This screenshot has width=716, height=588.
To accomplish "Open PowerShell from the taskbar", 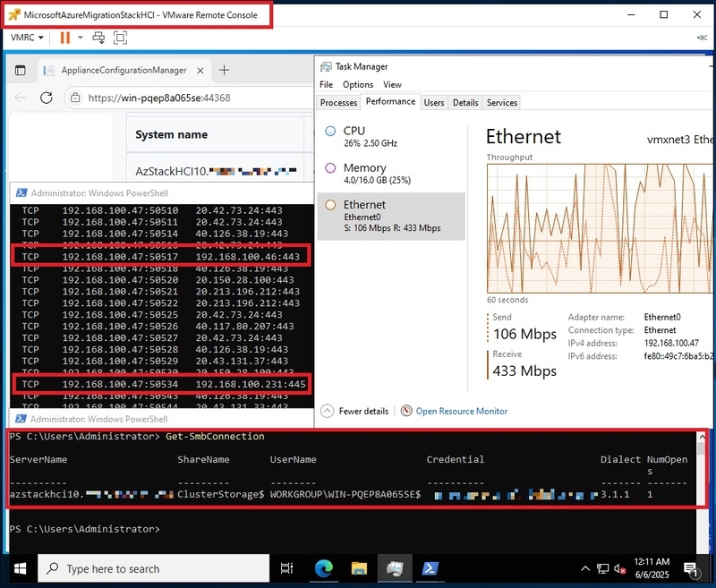I will pos(430,569).
